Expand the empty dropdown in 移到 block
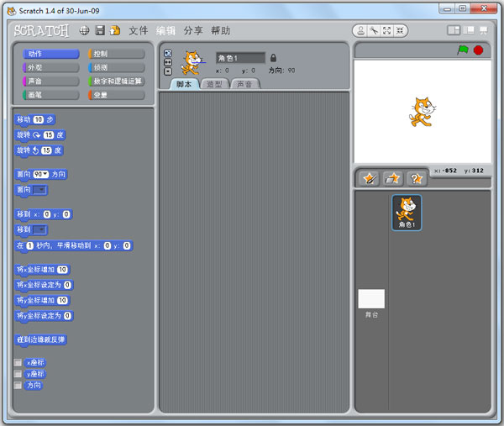 pyautogui.click(x=39, y=229)
